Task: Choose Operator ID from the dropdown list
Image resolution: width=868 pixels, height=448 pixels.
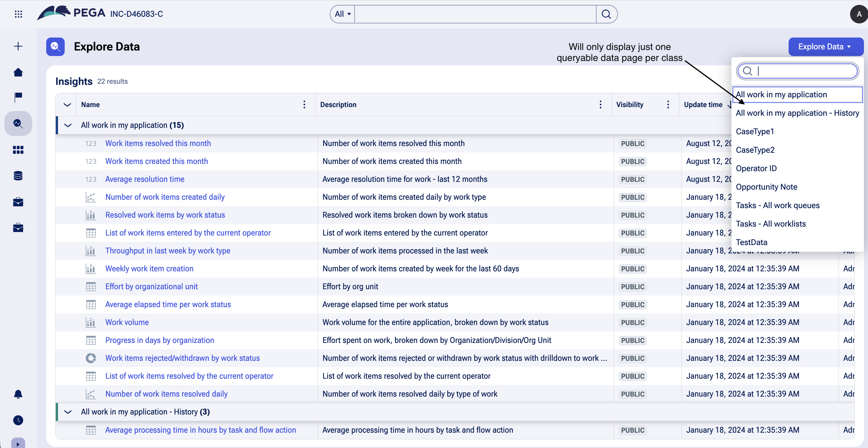Action: pos(797,168)
